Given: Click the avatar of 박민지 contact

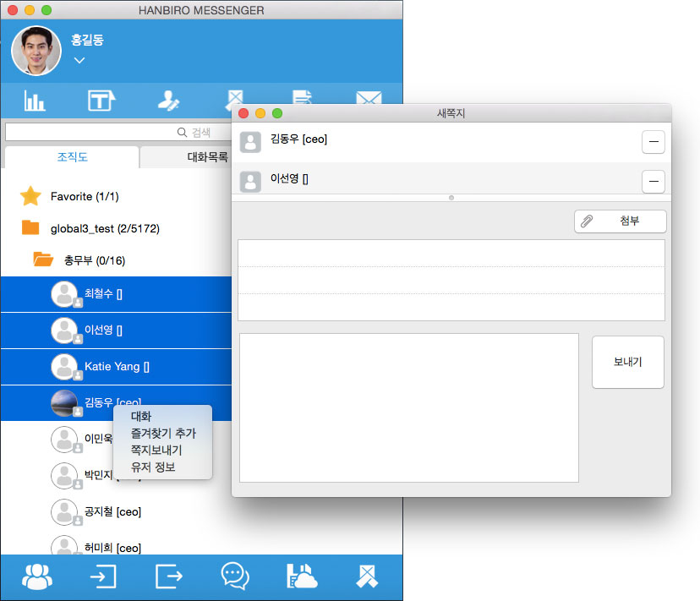Looking at the screenshot, I should point(65,476).
